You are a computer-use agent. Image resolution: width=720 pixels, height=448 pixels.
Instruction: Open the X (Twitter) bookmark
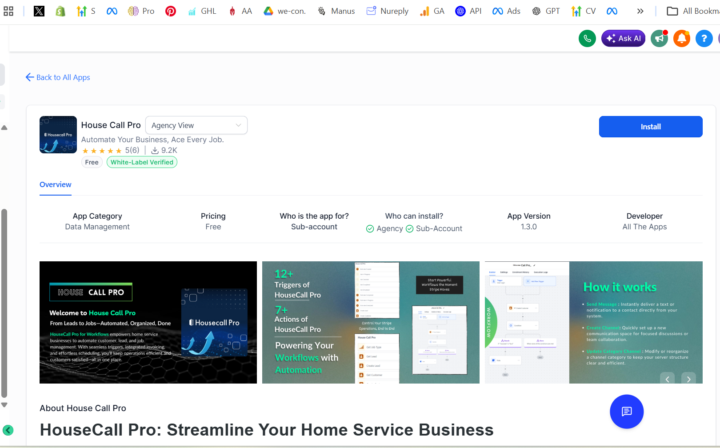(39, 11)
